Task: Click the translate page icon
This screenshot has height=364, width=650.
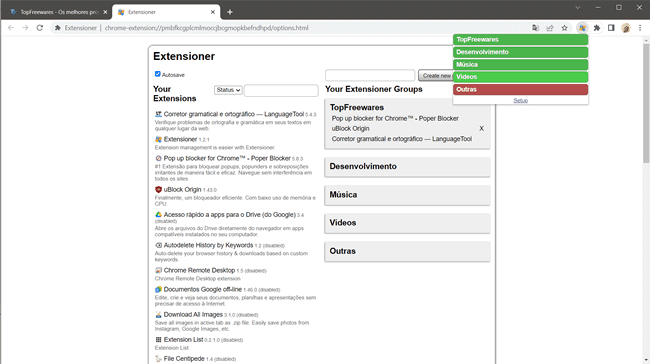Action: pyautogui.click(x=535, y=28)
